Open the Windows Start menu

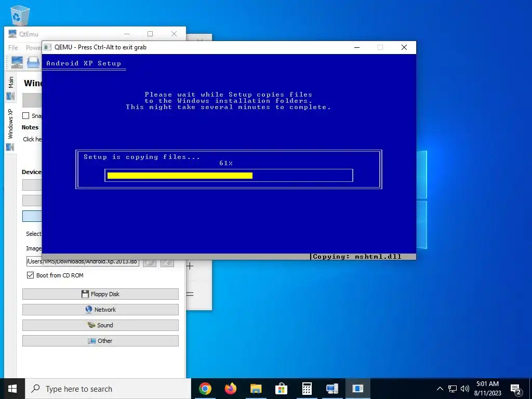[x=12, y=389]
